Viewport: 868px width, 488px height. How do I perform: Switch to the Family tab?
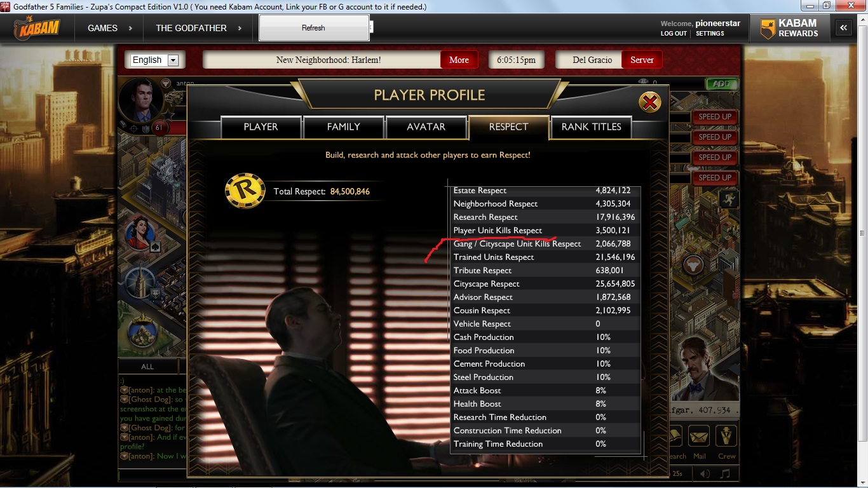[343, 127]
